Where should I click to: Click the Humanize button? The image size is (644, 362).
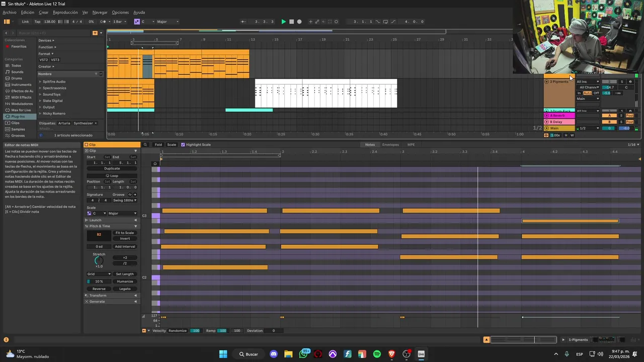tap(125, 282)
